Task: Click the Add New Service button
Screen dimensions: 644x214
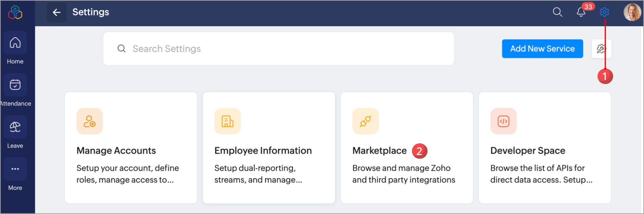Action: pos(542,49)
